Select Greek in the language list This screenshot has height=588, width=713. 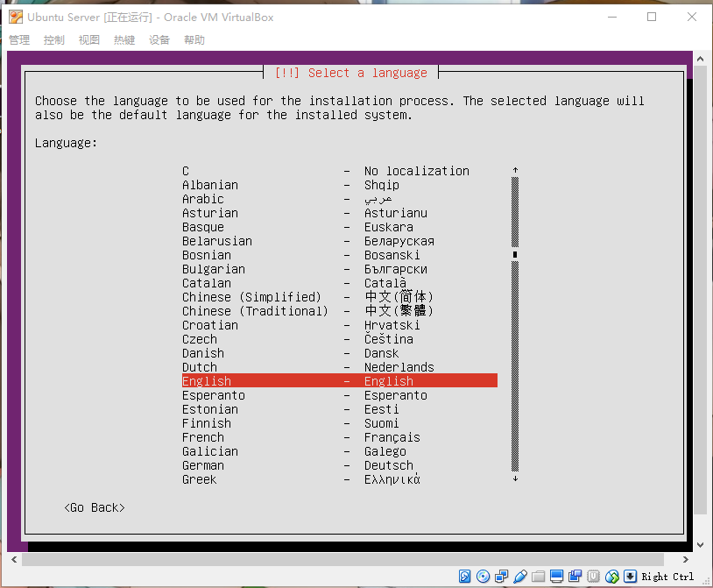point(340,479)
